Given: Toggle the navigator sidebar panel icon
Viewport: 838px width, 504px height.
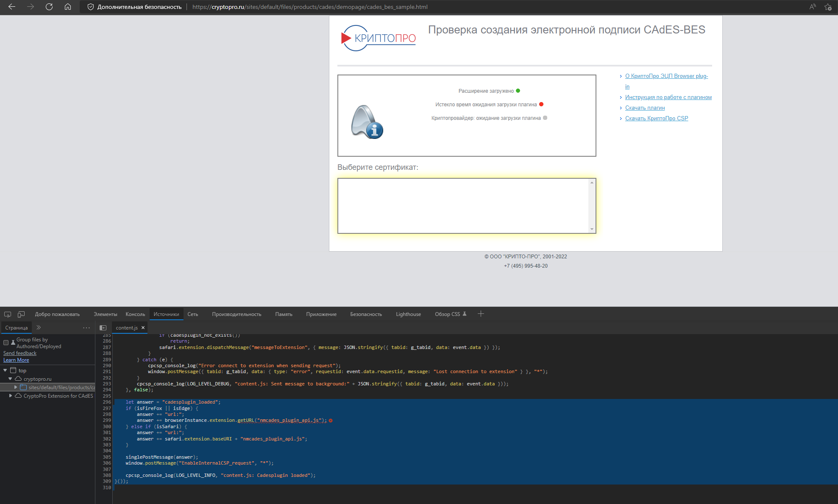Looking at the screenshot, I should 103,328.
